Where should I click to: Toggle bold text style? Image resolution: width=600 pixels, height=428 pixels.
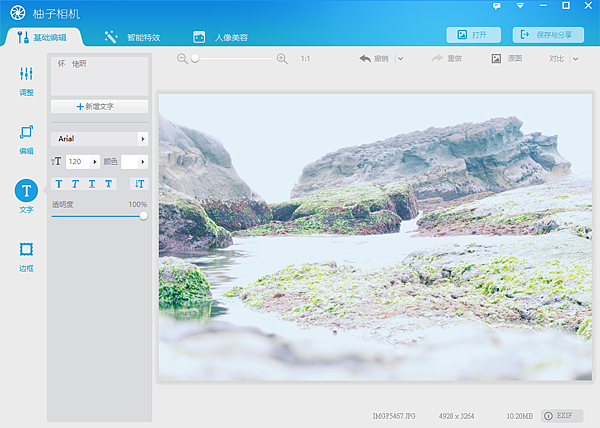click(59, 184)
